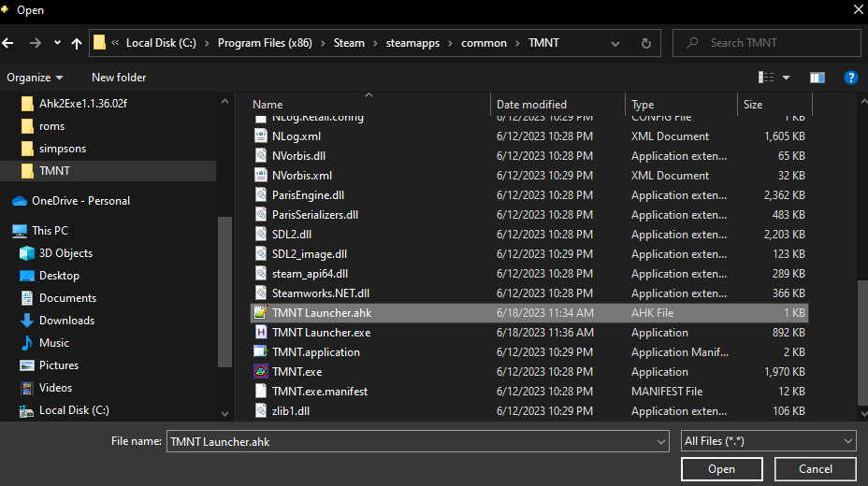Select the zlib1.dll file icon
The height and width of the screenshot is (486, 868).
coord(261,411)
